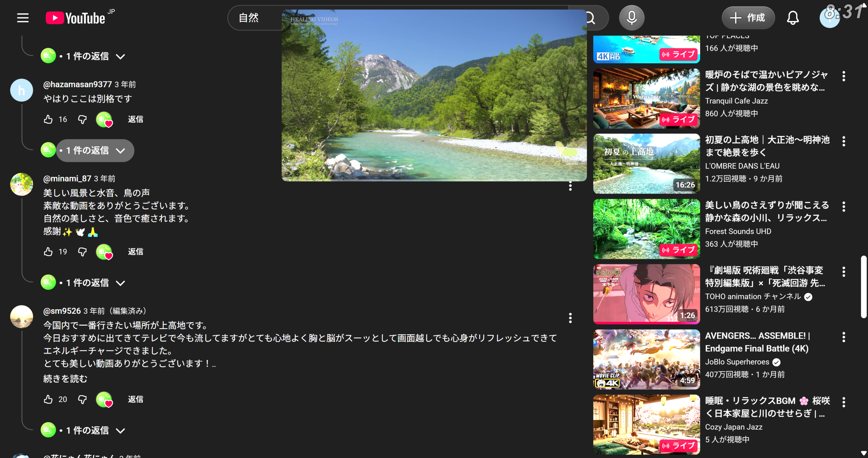
Task: Click the voice search microphone icon
Action: (x=631, y=18)
